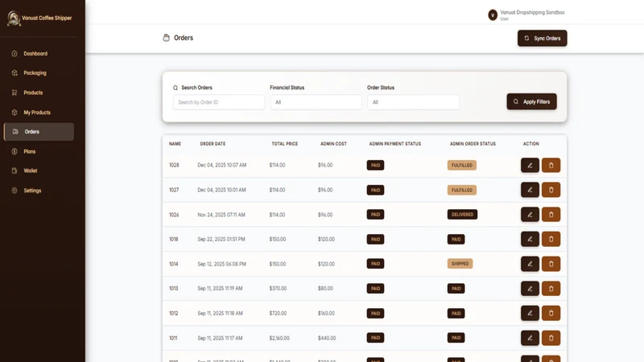Click the Order Date column header
644x362 pixels.
tap(213, 144)
